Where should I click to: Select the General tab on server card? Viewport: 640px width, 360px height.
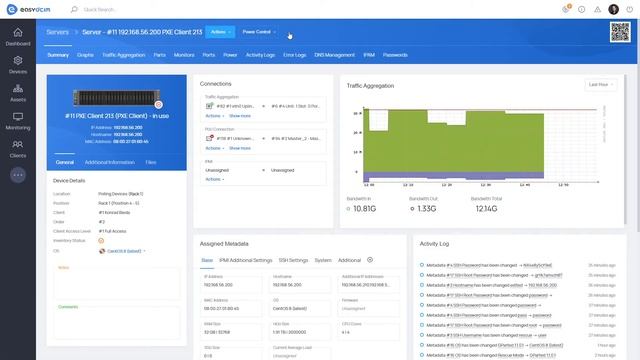point(64,162)
